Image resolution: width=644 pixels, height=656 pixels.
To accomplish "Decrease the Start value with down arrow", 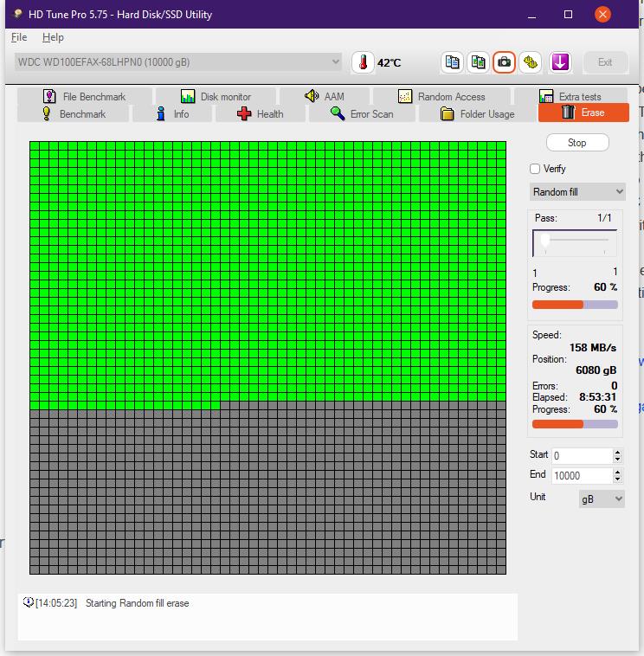I will point(618,460).
